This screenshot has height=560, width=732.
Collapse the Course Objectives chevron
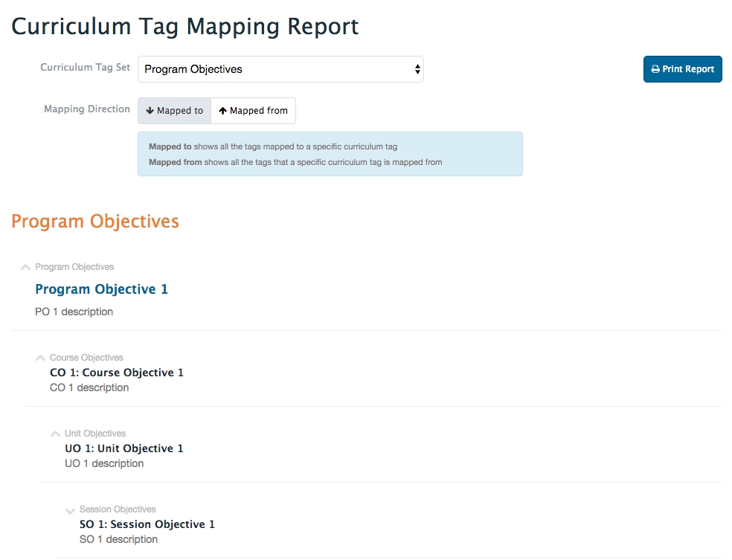(x=41, y=358)
